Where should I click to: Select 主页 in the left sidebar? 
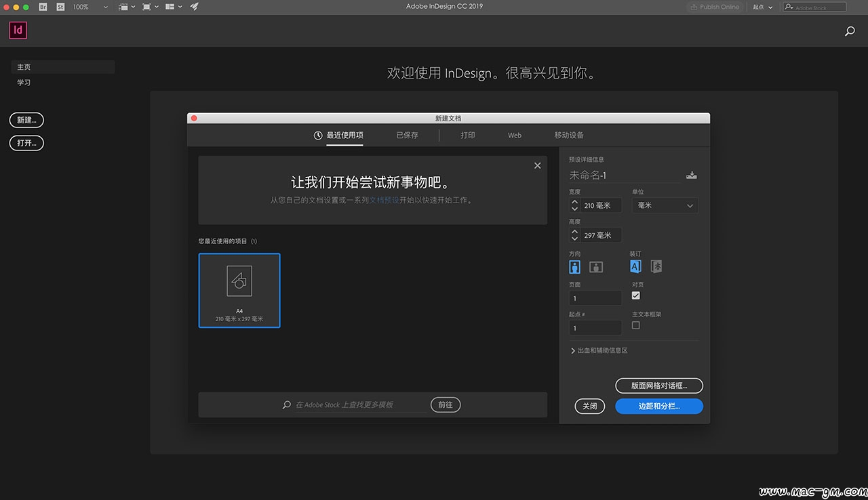63,67
